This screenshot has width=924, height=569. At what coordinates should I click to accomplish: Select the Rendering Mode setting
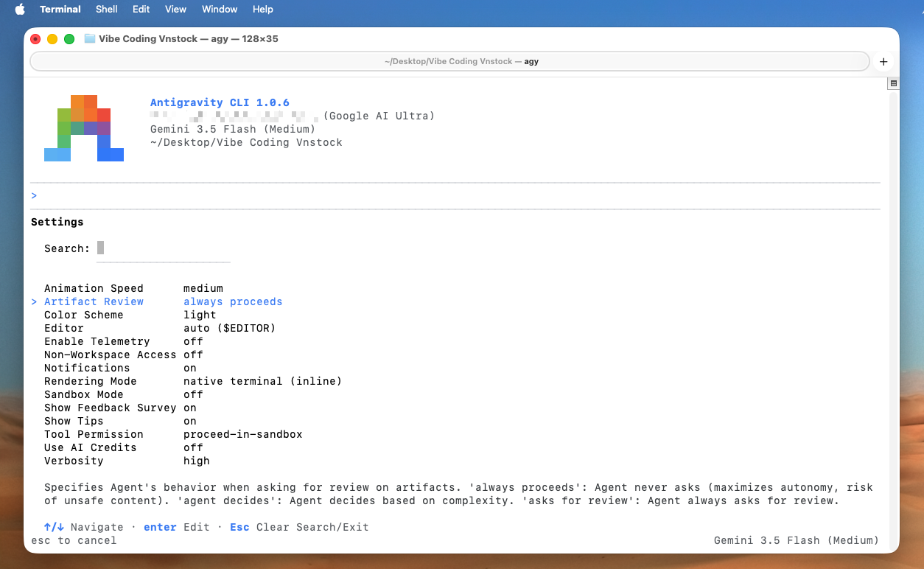click(193, 381)
